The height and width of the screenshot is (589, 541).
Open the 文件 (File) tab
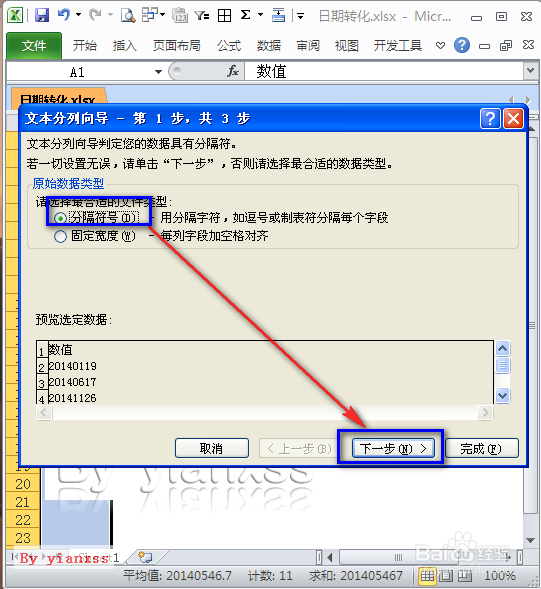(34, 45)
